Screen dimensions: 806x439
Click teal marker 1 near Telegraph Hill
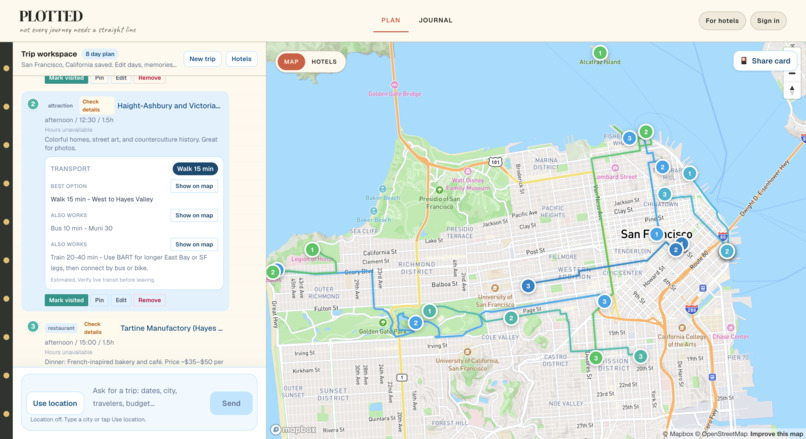coord(689,173)
